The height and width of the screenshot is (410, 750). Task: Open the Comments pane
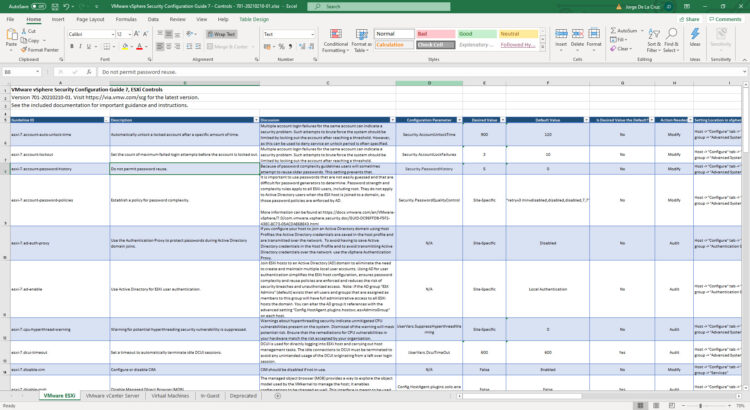click(x=725, y=19)
